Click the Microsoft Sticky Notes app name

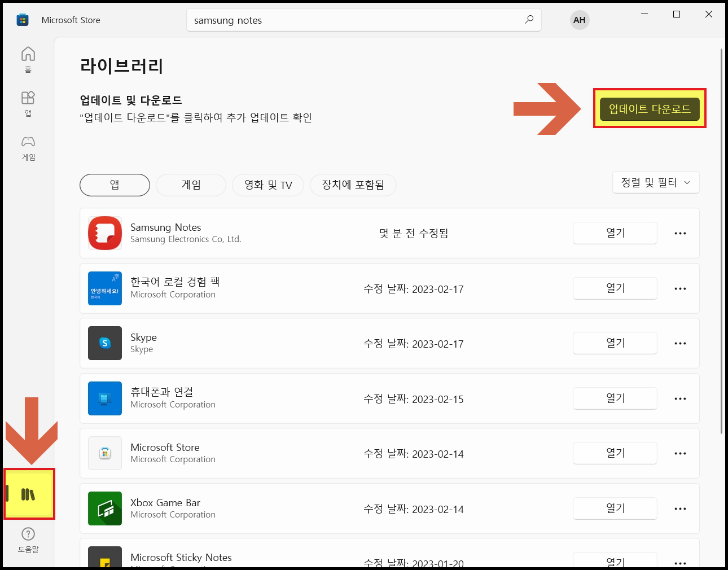click(x=181, y=557)
